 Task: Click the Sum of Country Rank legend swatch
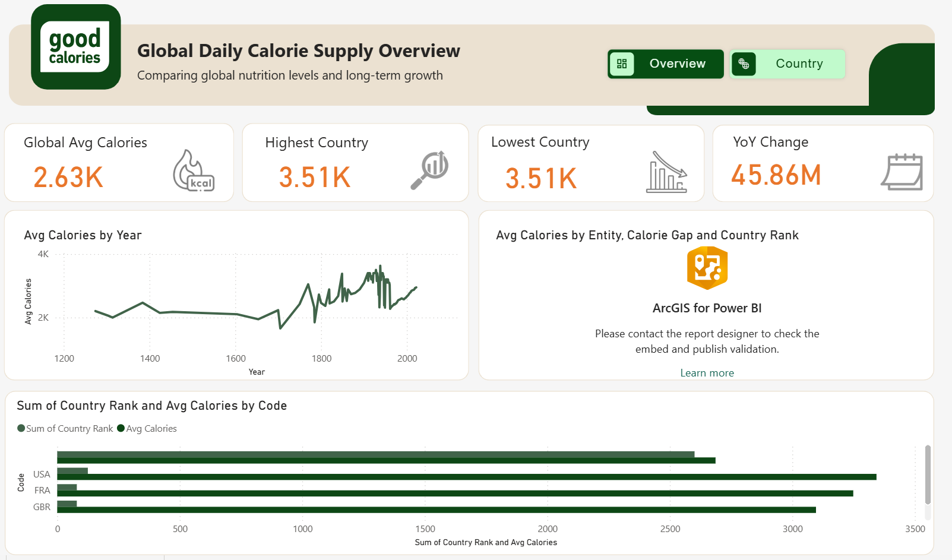(21, 428)
